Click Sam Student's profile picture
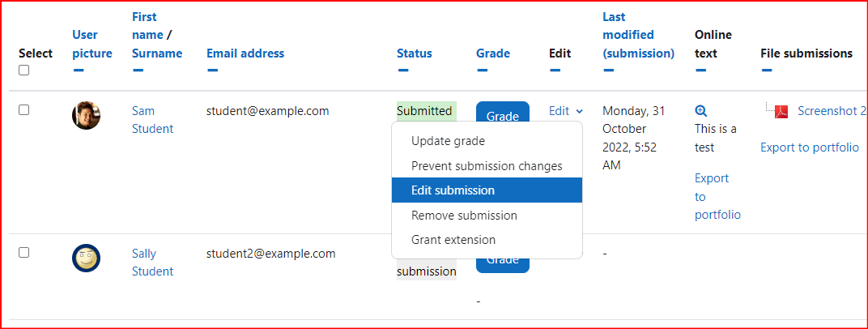The height and width of the screenshot is (329, 868). [x=87, y=115]
